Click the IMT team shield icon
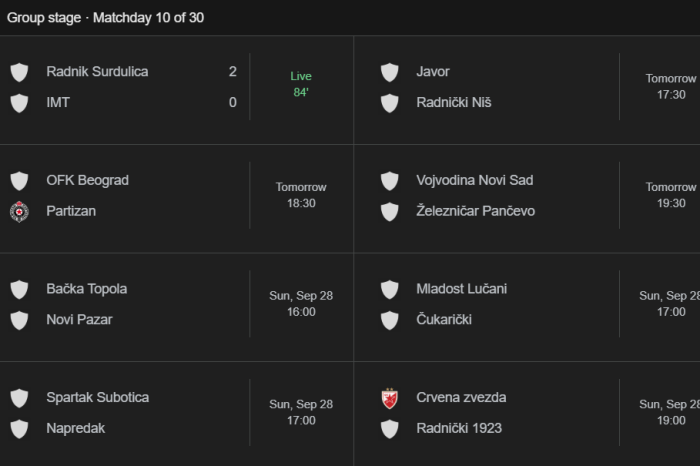The image size is (700, 466). pyautogui.click(x=19, y=102)
